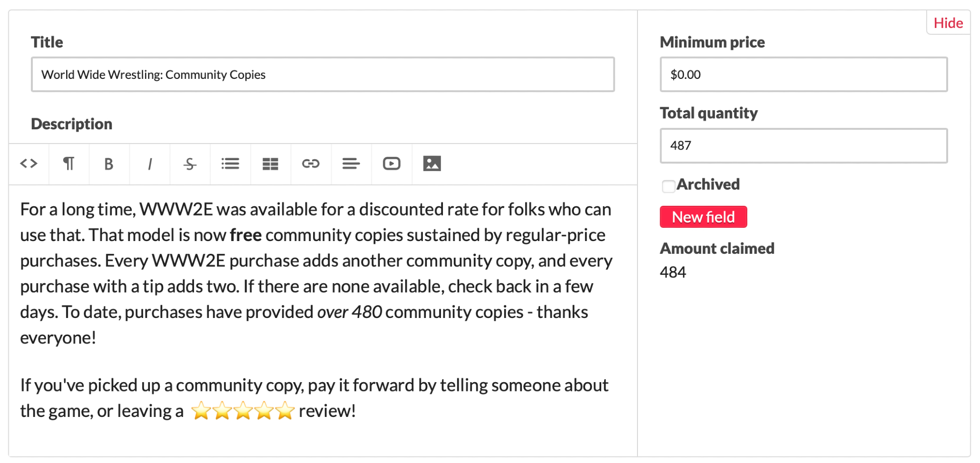Open paragraph format options

click(x=69, y=164)
